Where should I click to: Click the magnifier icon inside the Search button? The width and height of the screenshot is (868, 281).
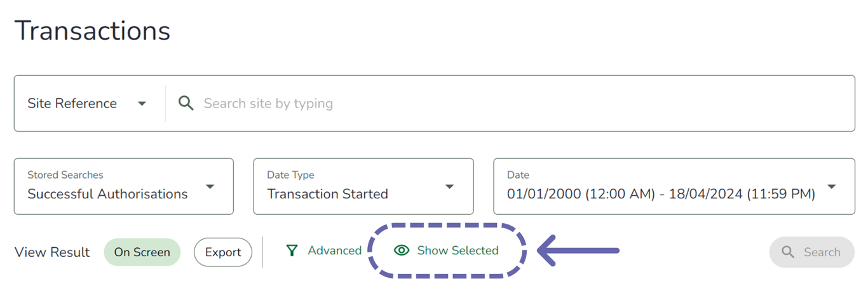click(788, 252)
